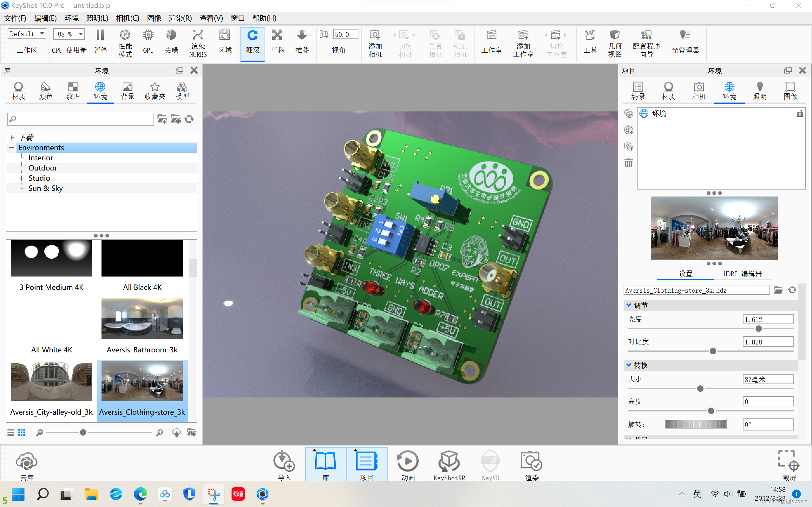Open the 渲染 render dialog
The image size is (812, 507).
532,465
